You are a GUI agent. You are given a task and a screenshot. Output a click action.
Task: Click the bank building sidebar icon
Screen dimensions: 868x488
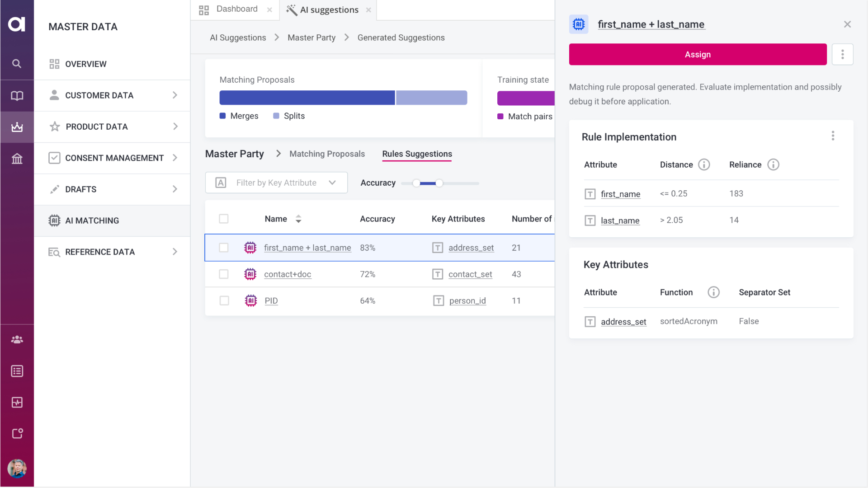pyautogui.click(x=17, y=159)
